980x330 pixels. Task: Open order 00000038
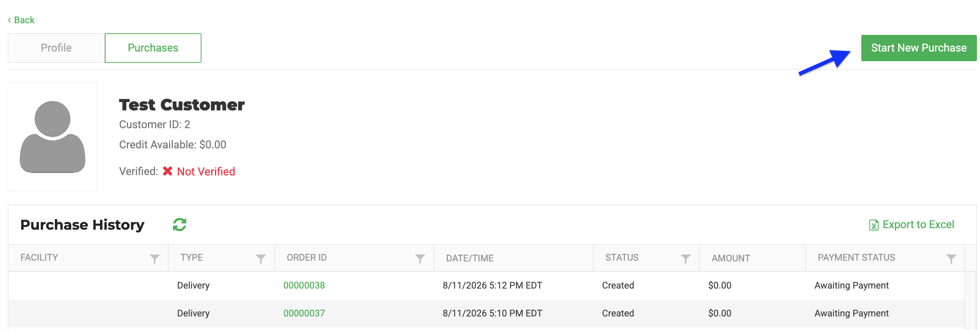click(304, 285)
